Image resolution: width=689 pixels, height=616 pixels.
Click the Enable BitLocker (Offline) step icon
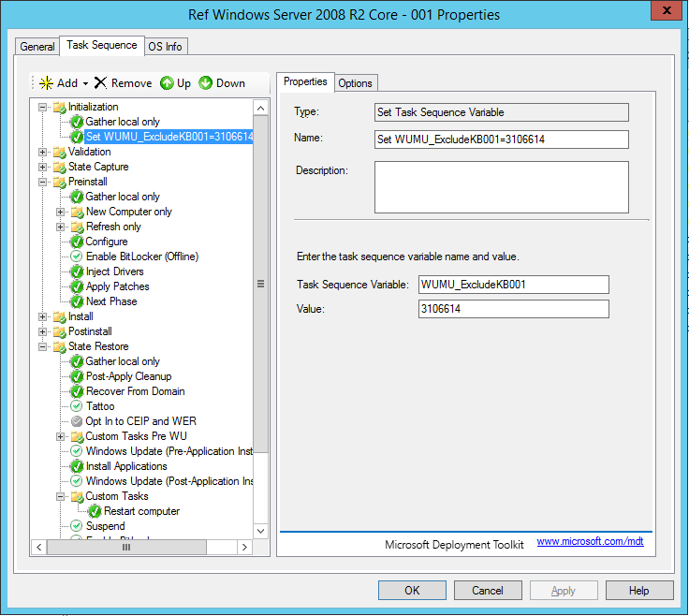pyautogui.click(x=77, y=257)
